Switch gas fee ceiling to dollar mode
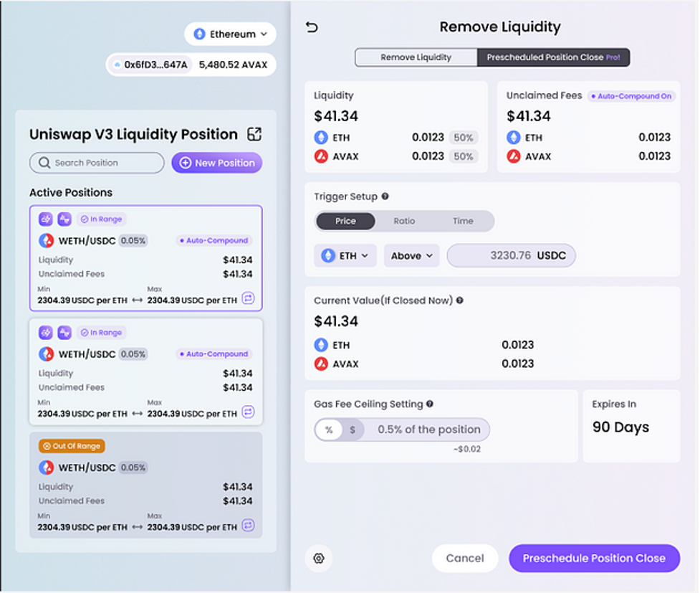Image resolution: width=700 pixels, height=593 pixels. [x=353, y=430]
